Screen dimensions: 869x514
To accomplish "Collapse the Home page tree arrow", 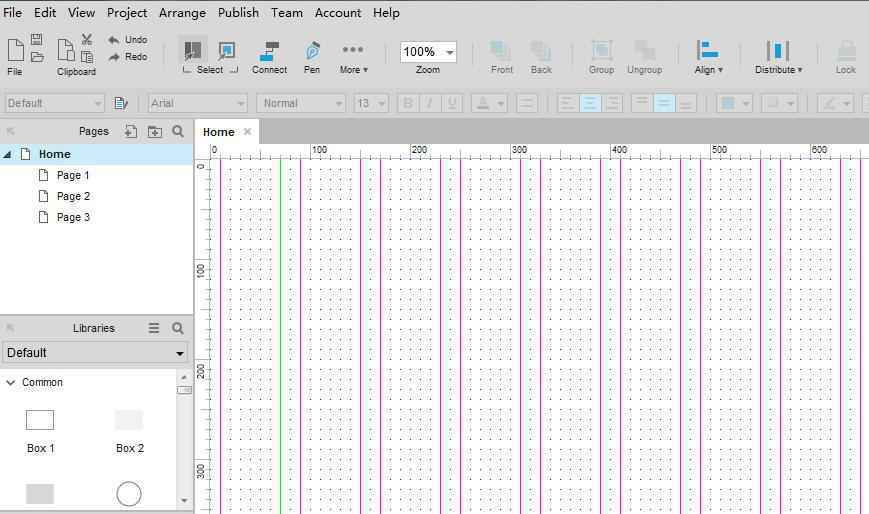I will [7, 154].
